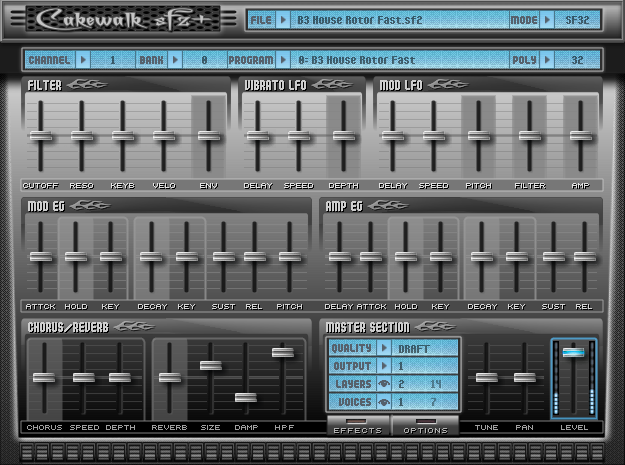Open the FILE arrow menu

[x=283, y=20]
